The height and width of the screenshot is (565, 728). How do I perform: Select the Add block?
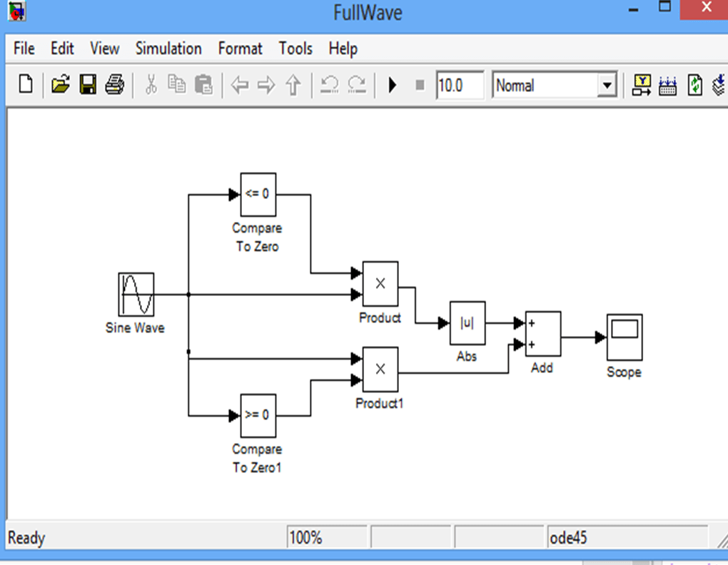coord(542,334)
